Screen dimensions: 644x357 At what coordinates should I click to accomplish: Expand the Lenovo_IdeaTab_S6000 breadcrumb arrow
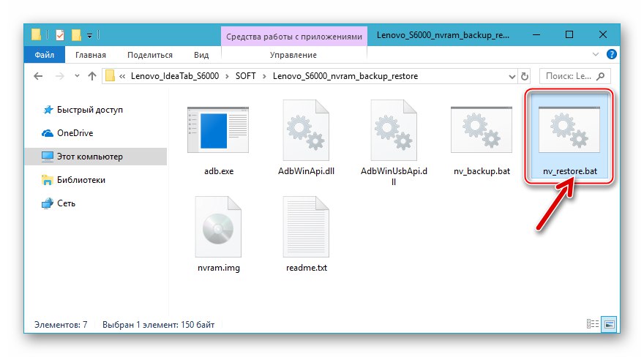227,76
